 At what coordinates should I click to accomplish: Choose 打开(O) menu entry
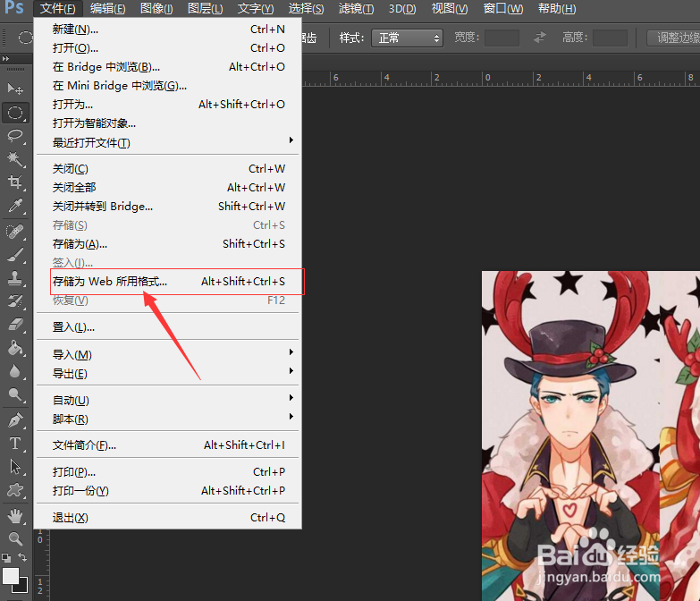[168, 48]
